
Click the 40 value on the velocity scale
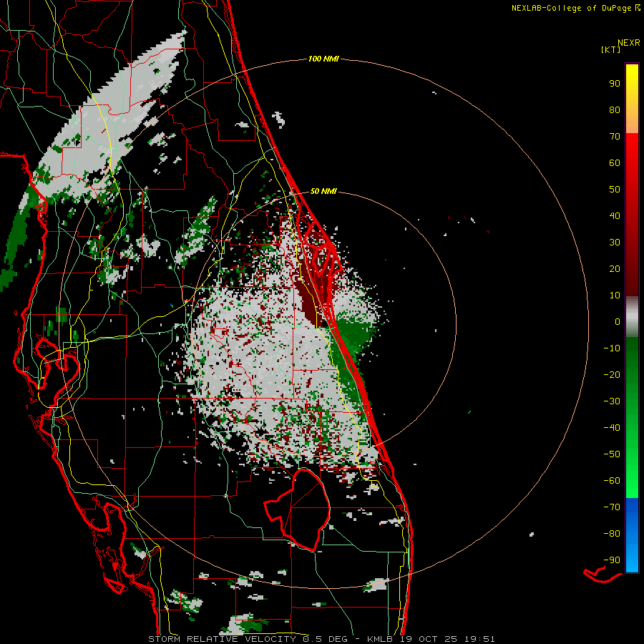click(615, 216)
